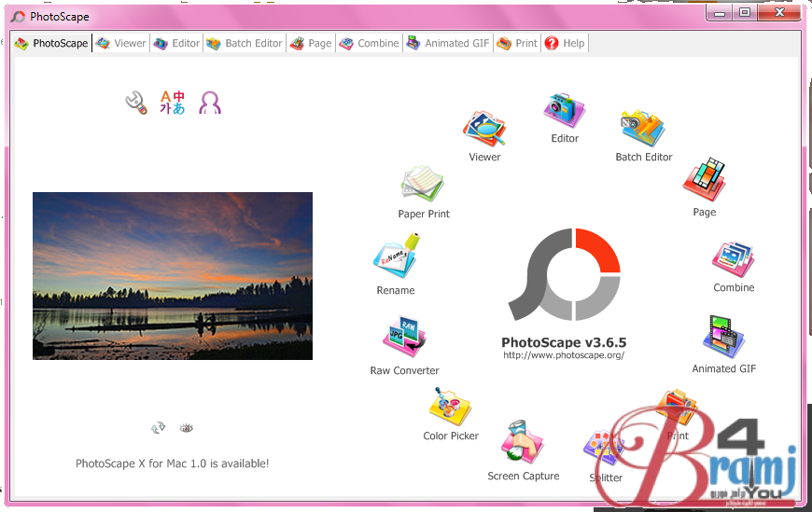Click the PhotoScape X for Mac announcement
This screenshot has width=812, height=512.
point(173,464)
